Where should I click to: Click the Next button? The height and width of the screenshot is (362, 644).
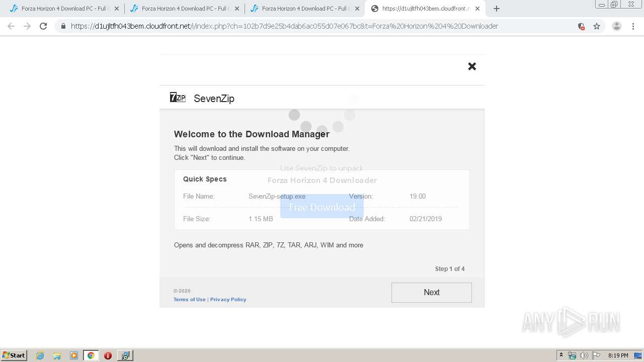coord(431,292)
